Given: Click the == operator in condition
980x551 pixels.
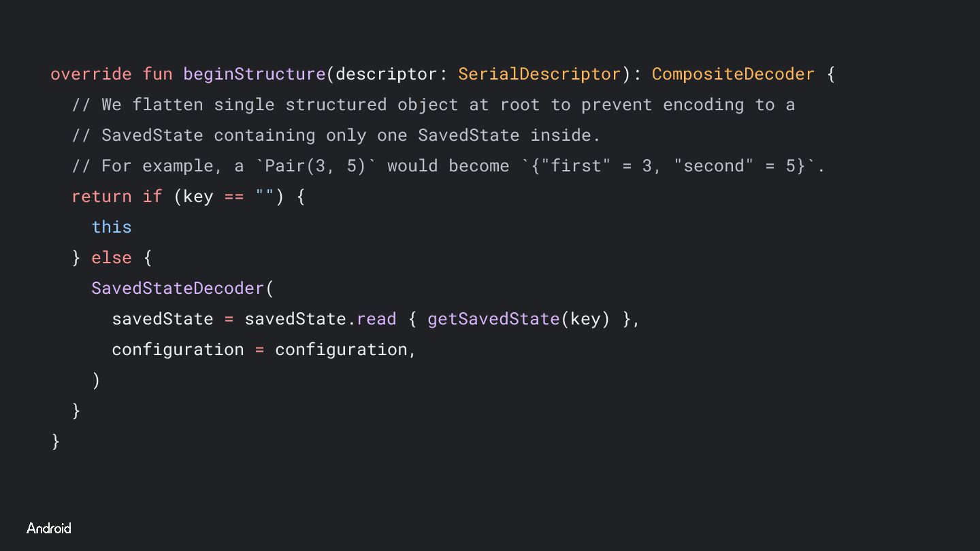Looking at the screenshot, I should pos(234,197).
